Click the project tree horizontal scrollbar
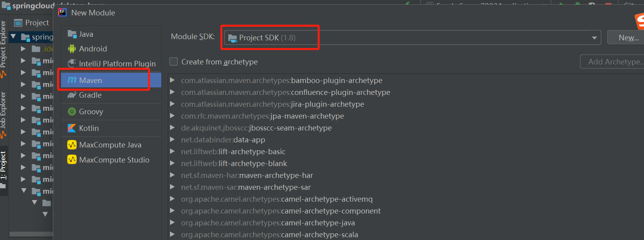Image resolution: width=644 pixels, height=240 pixels. pyautogui.click(x=31, y=234)
